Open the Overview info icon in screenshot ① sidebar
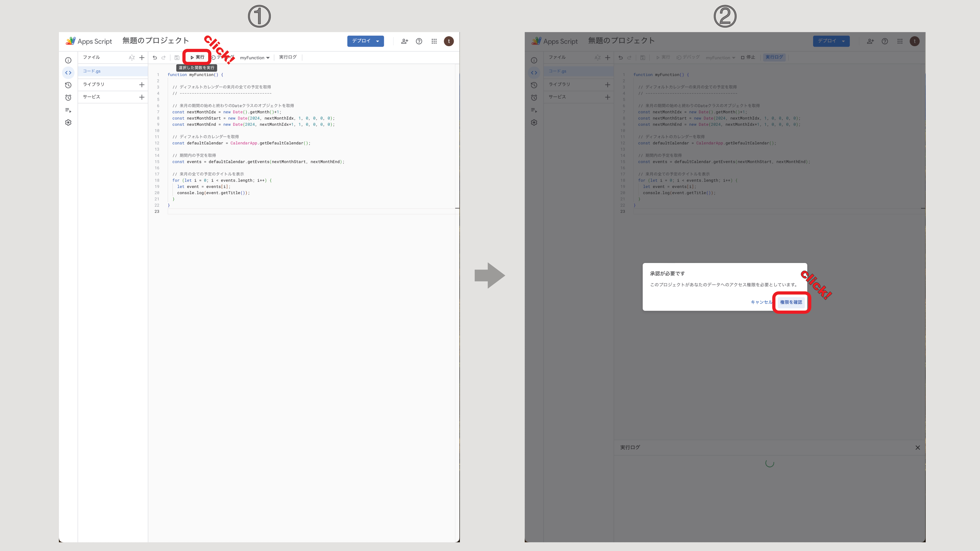The width and height of the screenshot is (980, 551). click(68, 60)
